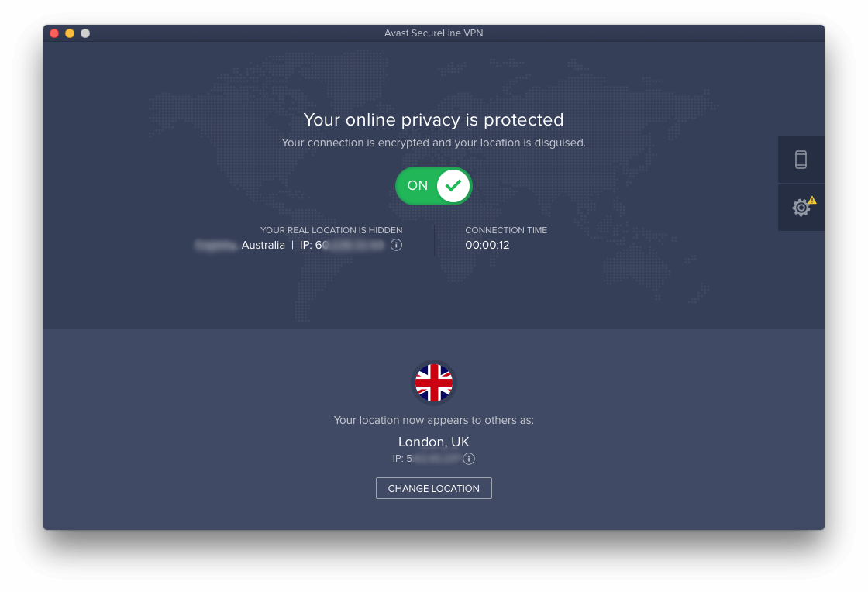
Task: Select the London, UK location text
Action: tap(433, 442)
